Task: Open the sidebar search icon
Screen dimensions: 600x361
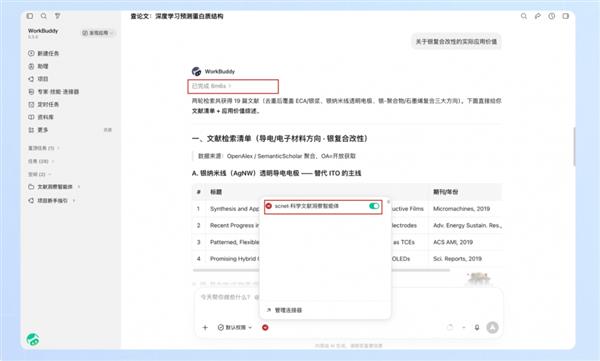Action: point(44,16)
